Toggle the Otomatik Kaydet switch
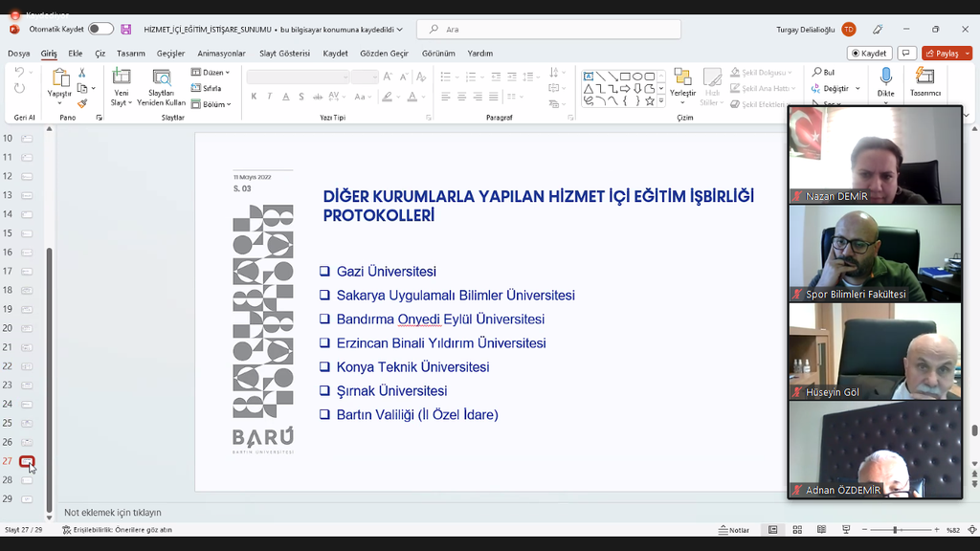Image resolution: width=980 pixels, height=551 pixels. click(x=100, y=29)
